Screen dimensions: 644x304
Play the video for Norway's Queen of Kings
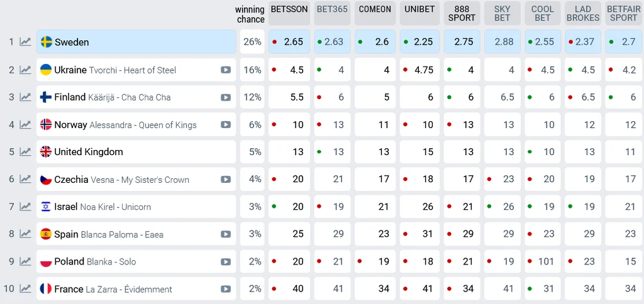click(226, 124)
